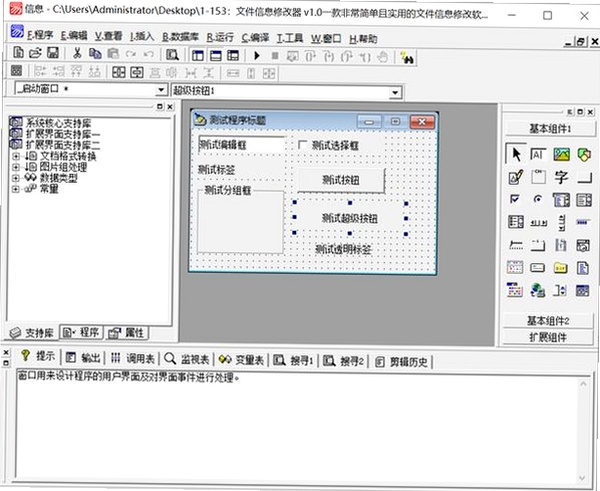
Task: Select the yellow folder directory box component
Action: click(561, 268)
